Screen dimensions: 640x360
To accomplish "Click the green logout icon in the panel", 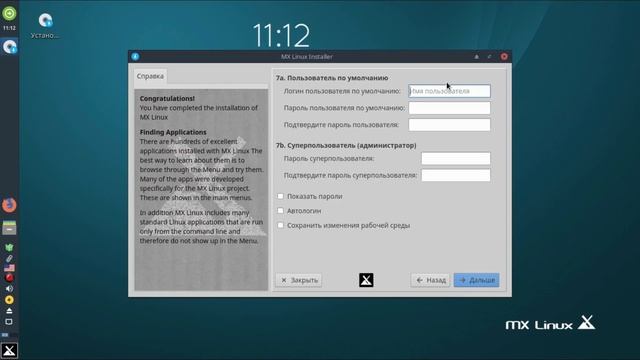I will pos(9,13).
